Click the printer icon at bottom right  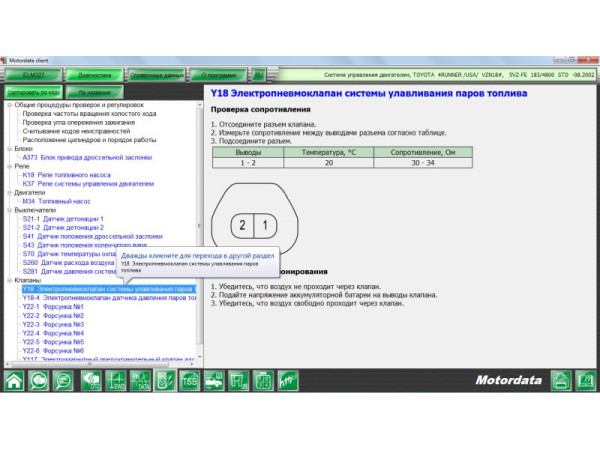pos(561,381)
